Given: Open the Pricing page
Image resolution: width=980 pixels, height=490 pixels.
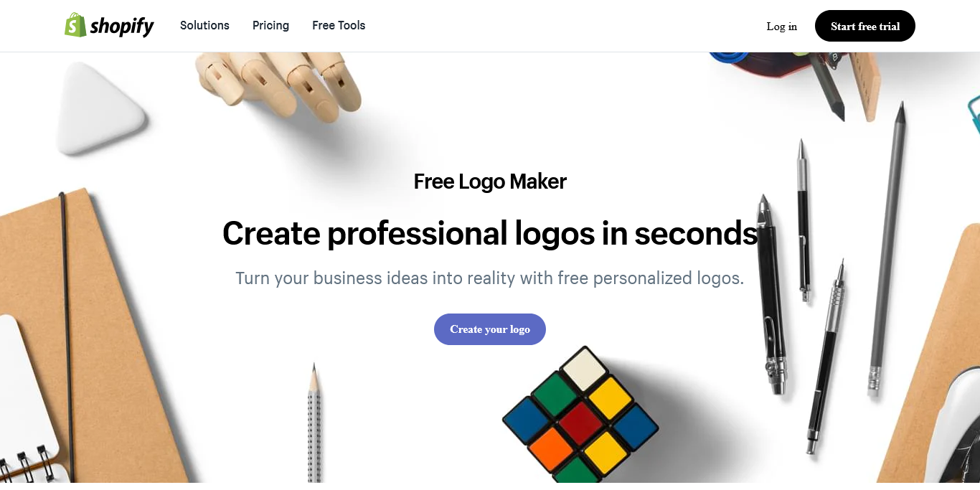Looking at the screenshot, I should click(270, 25).
